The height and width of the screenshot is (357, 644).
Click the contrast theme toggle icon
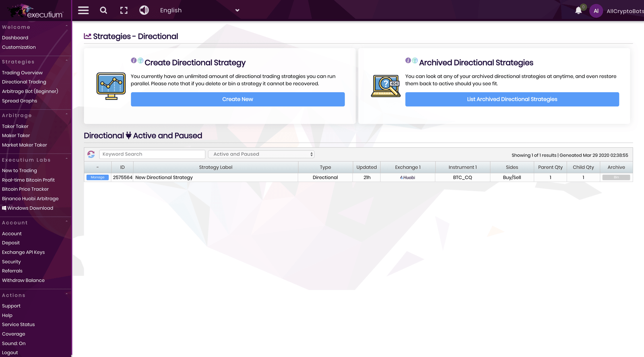(144, 10)
